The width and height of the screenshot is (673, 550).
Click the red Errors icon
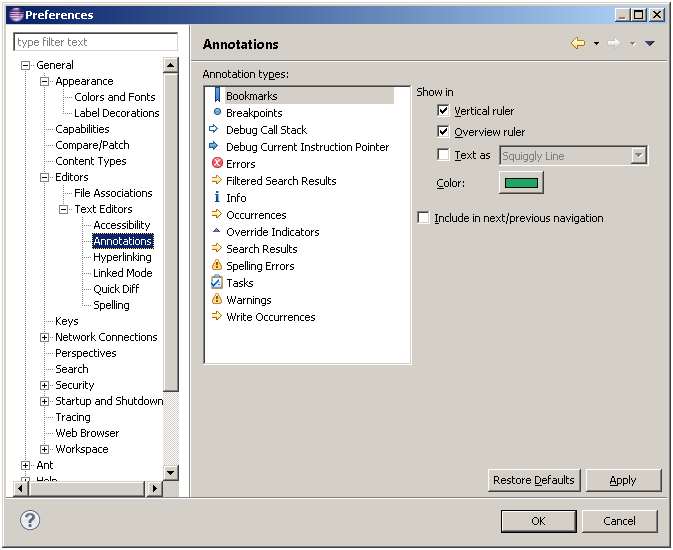[x=217, y=163]
